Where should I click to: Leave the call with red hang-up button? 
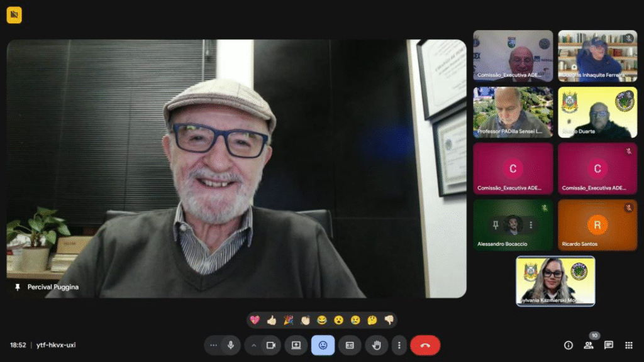coord(425,345)
